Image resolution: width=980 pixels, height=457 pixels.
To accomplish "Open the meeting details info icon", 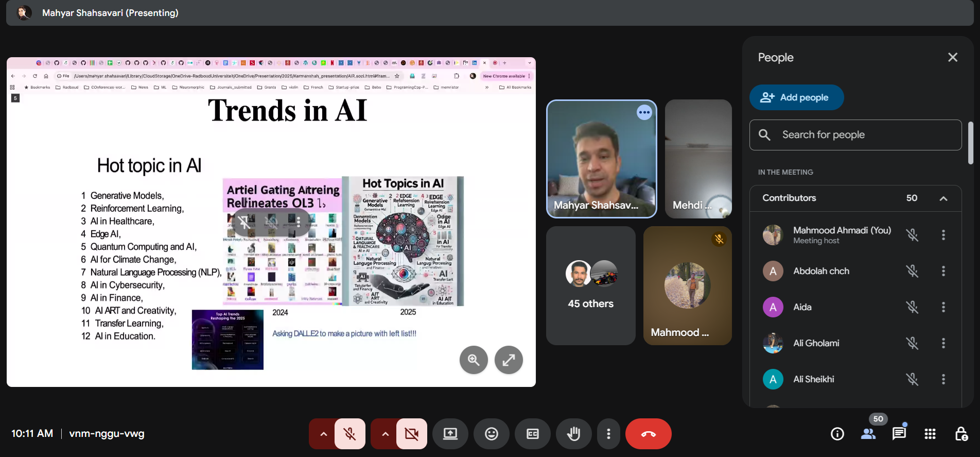I will click(837, 434).
